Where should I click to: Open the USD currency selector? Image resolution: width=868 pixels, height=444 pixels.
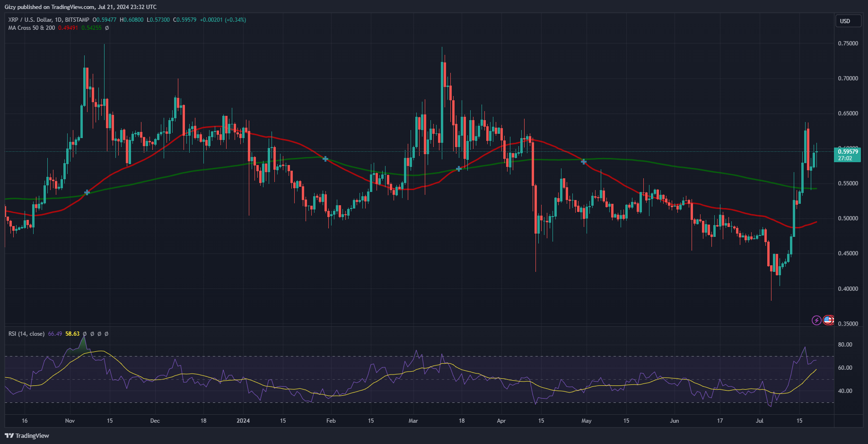(x=848, y=21)
